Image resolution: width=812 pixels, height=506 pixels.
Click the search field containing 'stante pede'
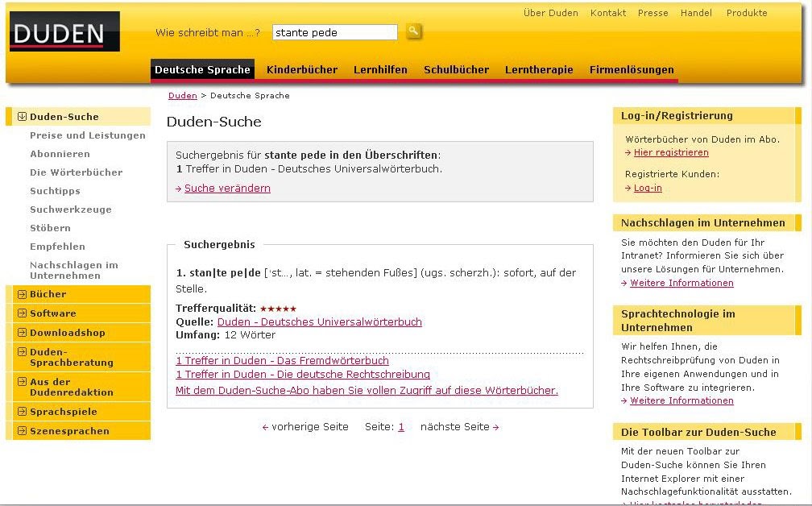coord(334,32)
